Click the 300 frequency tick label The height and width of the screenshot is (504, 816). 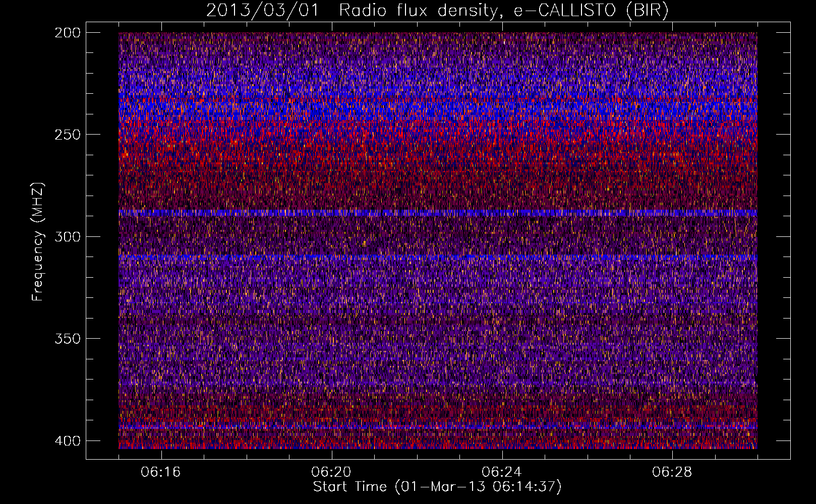point(67,236)
